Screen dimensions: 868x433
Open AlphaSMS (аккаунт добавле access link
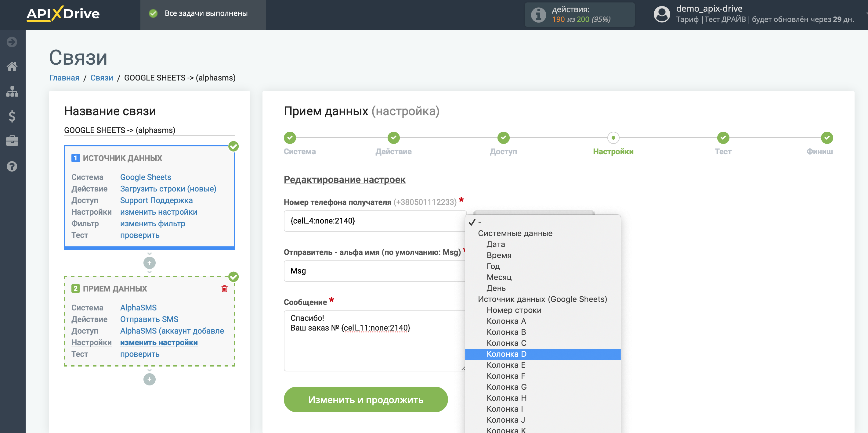point(172,331)
